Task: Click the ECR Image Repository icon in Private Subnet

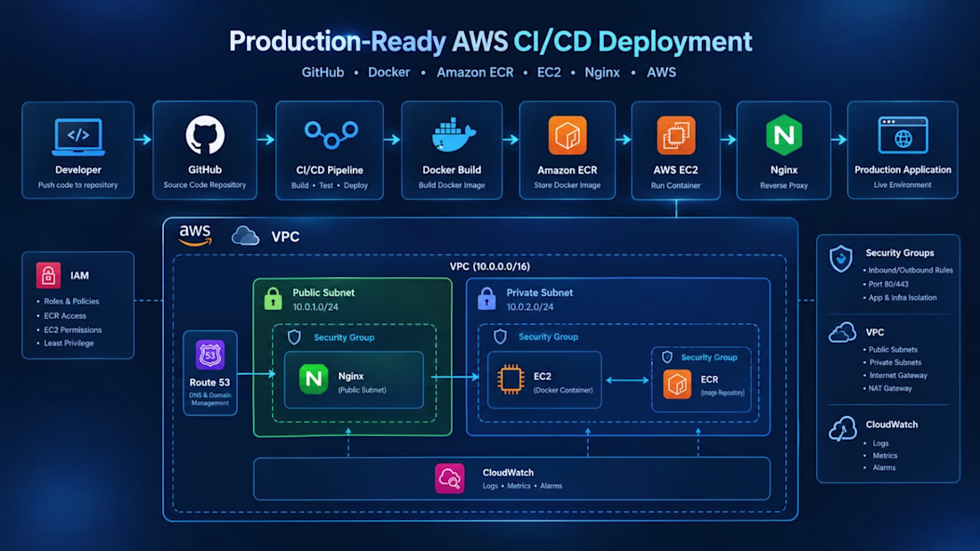Action: point(677,385)
